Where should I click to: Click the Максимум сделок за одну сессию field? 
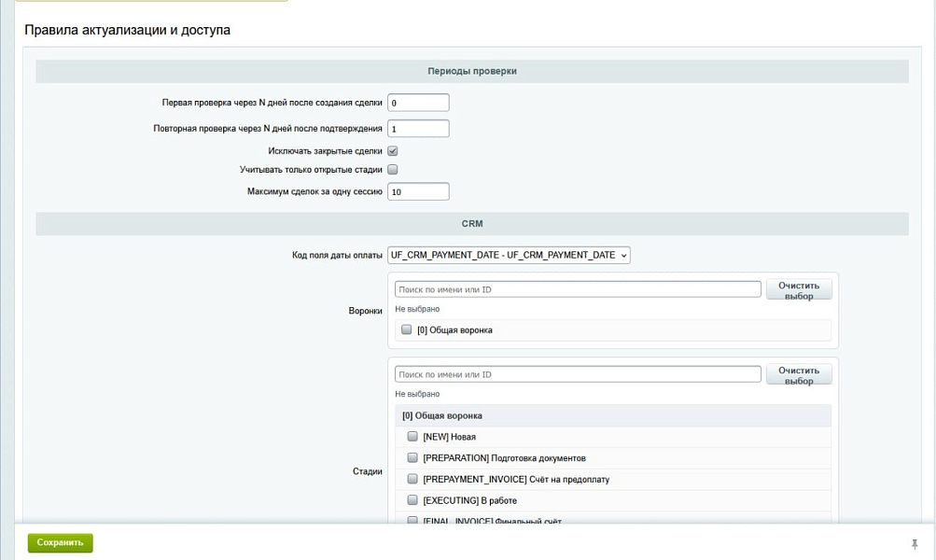(418, 191)
